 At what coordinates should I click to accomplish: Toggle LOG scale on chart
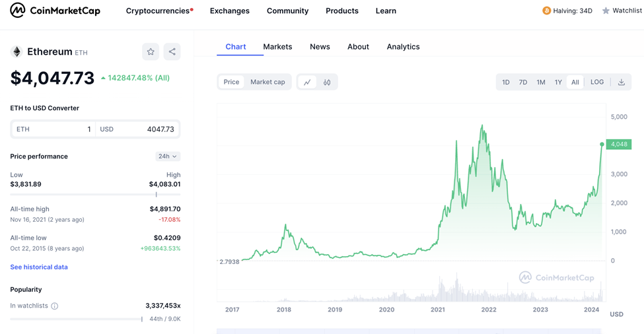[x=597, y=82]
